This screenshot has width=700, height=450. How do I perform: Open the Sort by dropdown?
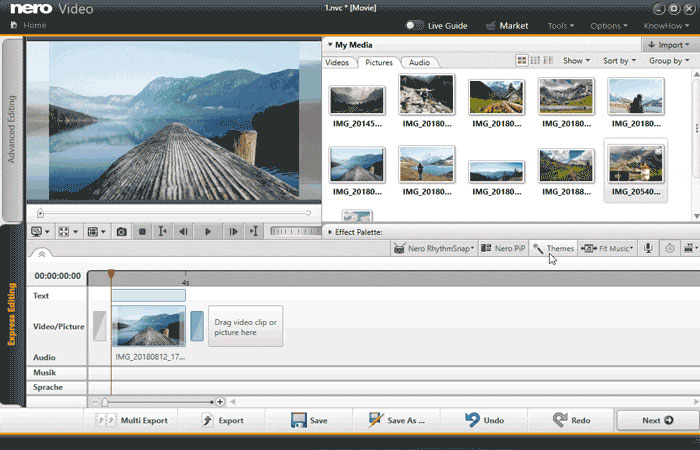click(x=619, y=61)
